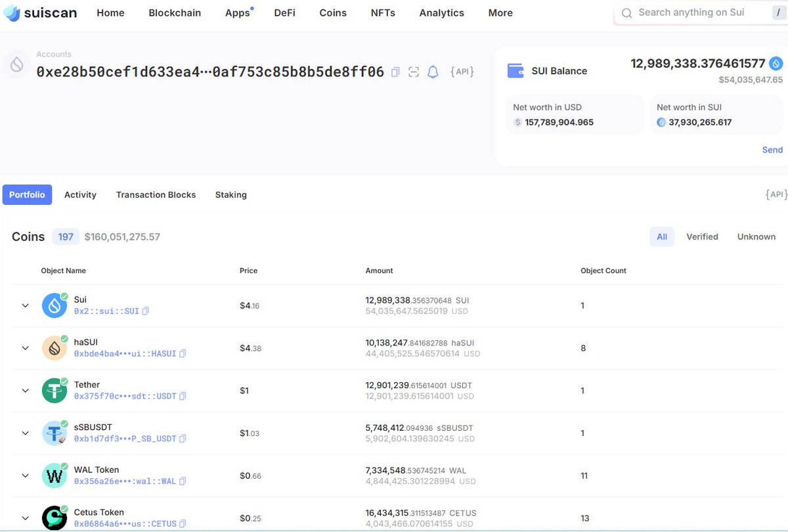Open the account API badge beside the address
The width and height of the screenshot is (788, 532).
tap(462, 72)
